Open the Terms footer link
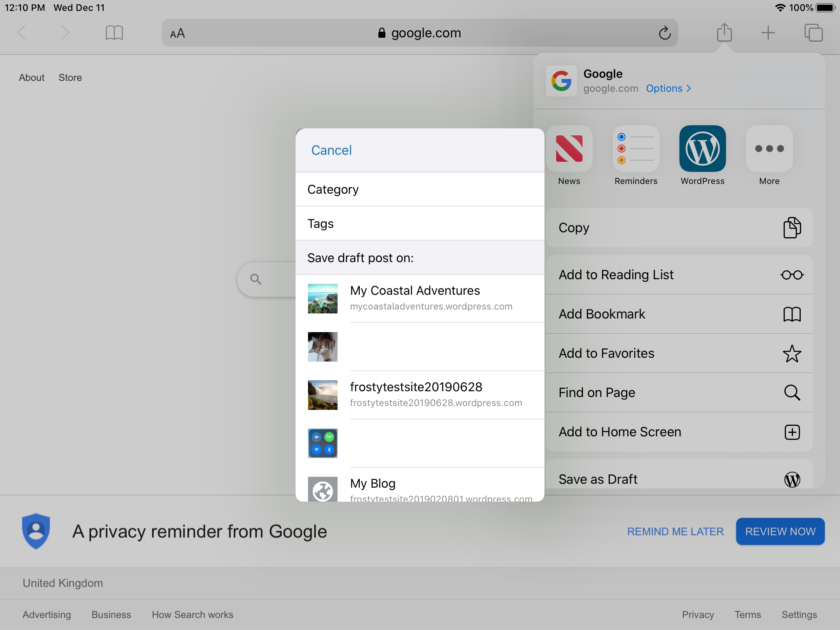This screenshot has height=630, width=840. pyautogui.click(x=748, y=615)
